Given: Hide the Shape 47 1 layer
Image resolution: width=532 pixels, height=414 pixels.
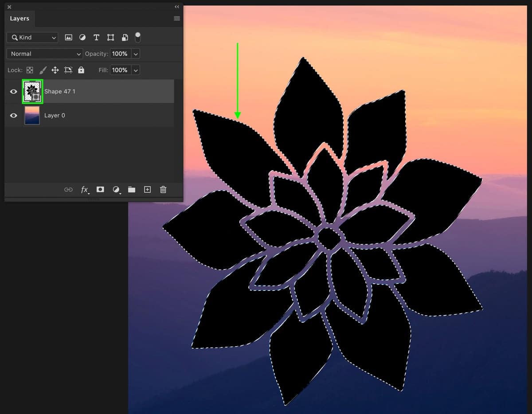Looking at the screenshot, I should [14, 91].
